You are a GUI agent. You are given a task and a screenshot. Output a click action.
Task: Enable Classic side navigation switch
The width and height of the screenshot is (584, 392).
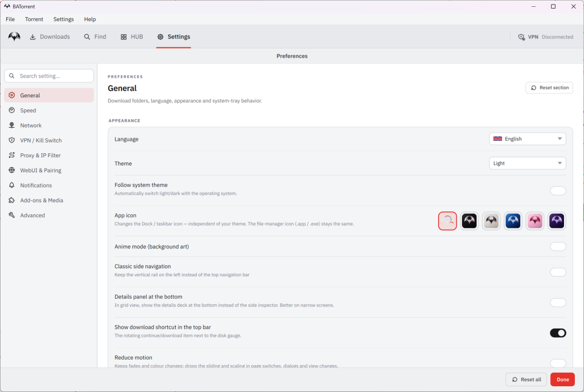pos(558,272)
